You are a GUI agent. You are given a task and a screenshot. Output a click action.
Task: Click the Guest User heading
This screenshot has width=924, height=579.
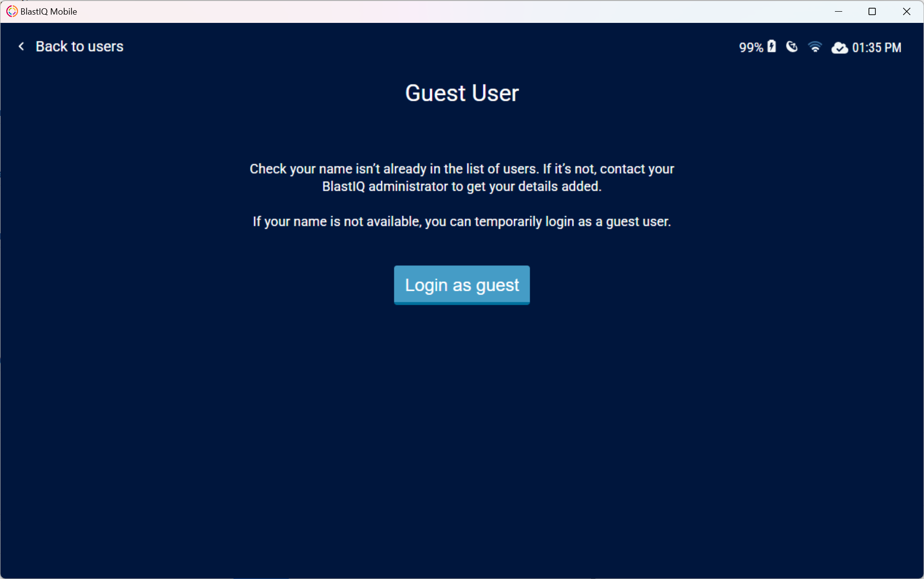[x=462, y=93]
